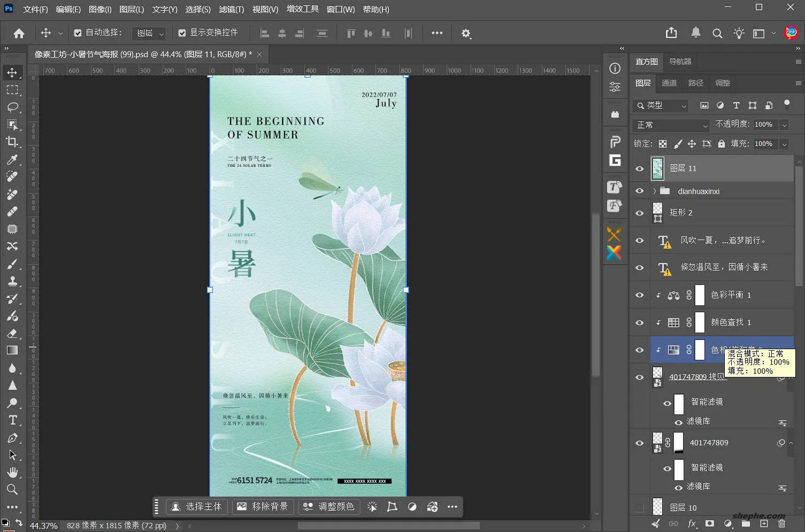Click the add layer style fx icon

tap(692, 523)
